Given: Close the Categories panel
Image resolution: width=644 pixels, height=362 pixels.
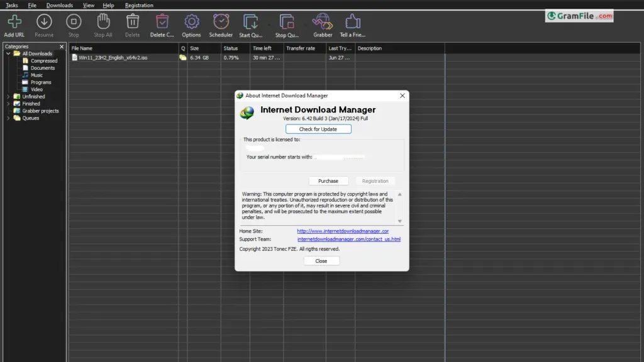Looking at the screenshot, I should [x=62, y=47].
